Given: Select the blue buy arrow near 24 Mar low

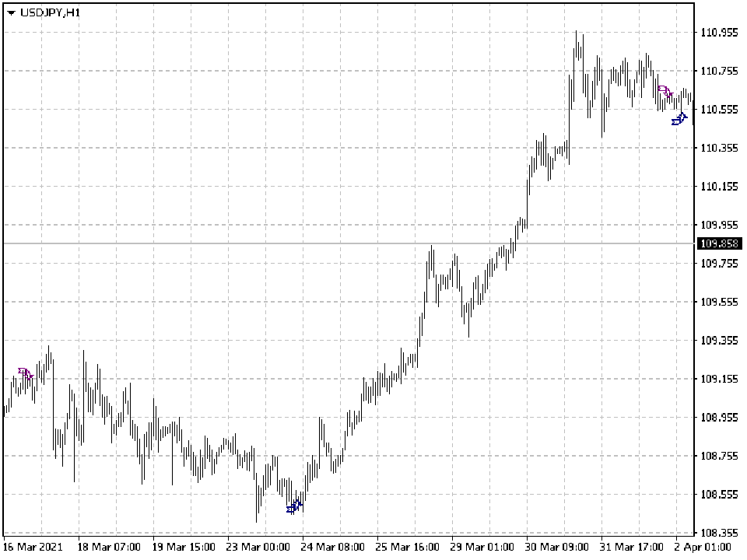Looking at the screenshot, I should tap(294, 506).
